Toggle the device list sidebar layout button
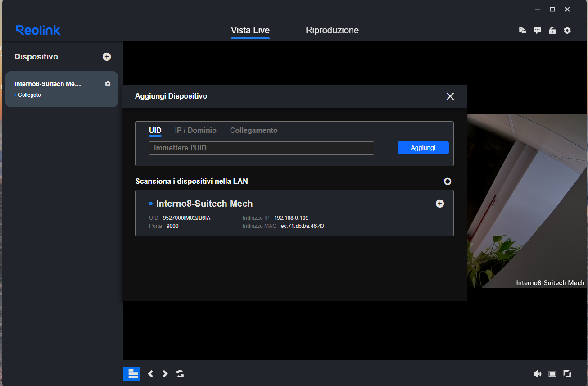The image size is (588, 386). click(132, 374)
